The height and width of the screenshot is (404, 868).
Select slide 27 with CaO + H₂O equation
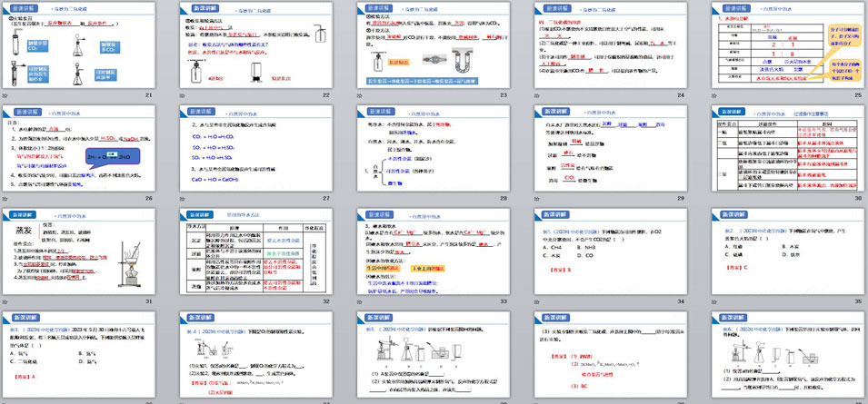[x=256, y=147]
